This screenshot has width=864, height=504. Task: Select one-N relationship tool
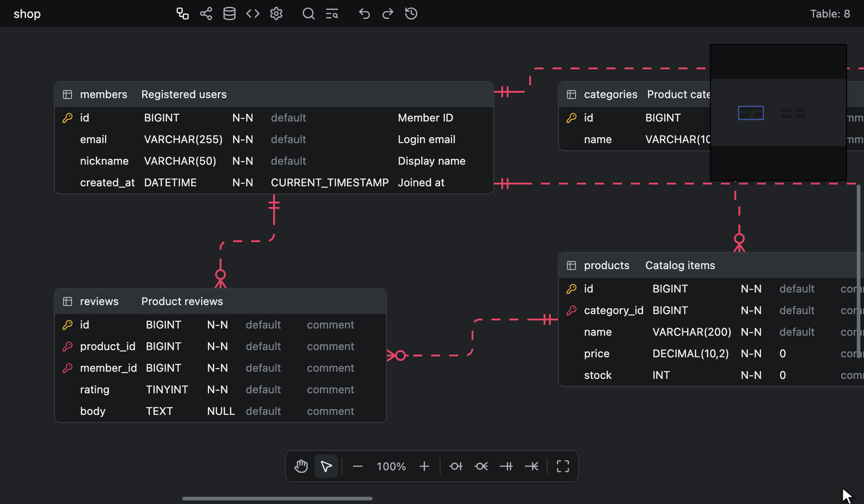pos(531,466)
